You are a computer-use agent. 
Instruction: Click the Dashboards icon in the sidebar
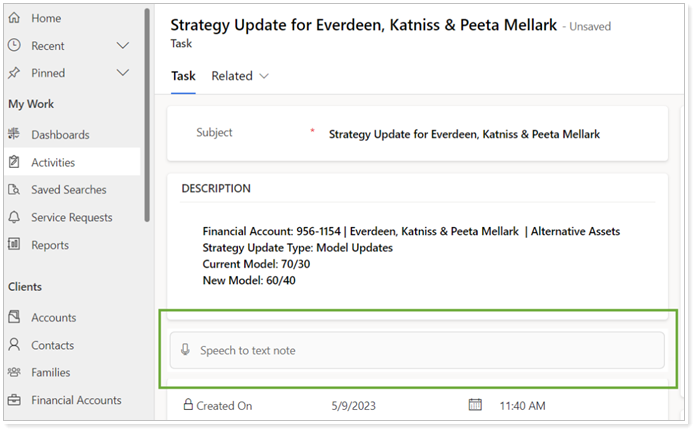point(14,135)
